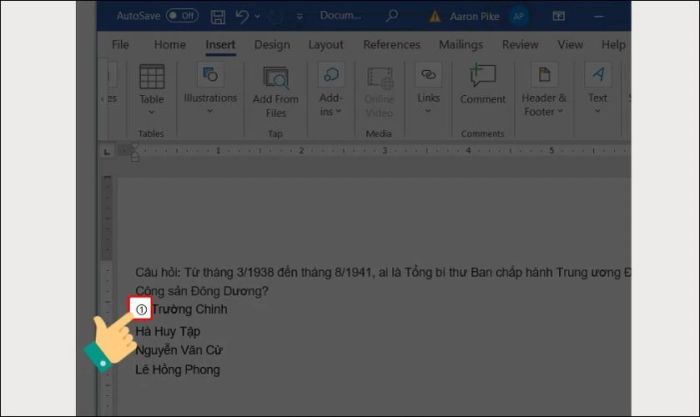Expand the Table dropdown chevron

point(152,112)
